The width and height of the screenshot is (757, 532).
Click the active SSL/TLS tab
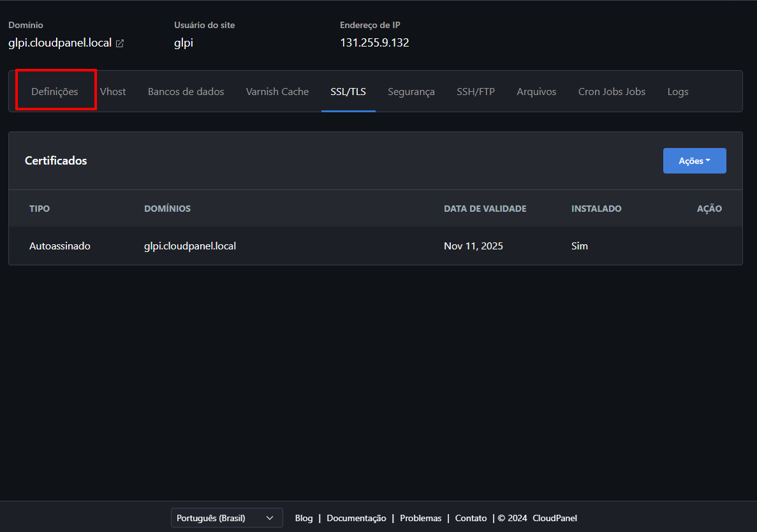(348, 91)
